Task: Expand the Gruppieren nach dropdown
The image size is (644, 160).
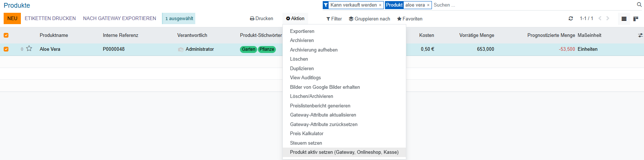Action: (369, 19)
